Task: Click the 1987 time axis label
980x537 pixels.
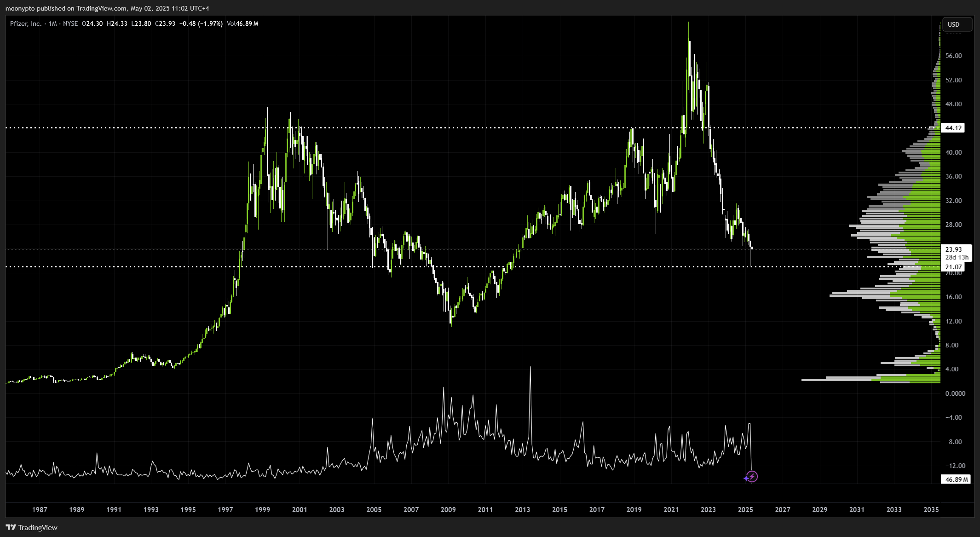Action: click(x=40, y=510)
